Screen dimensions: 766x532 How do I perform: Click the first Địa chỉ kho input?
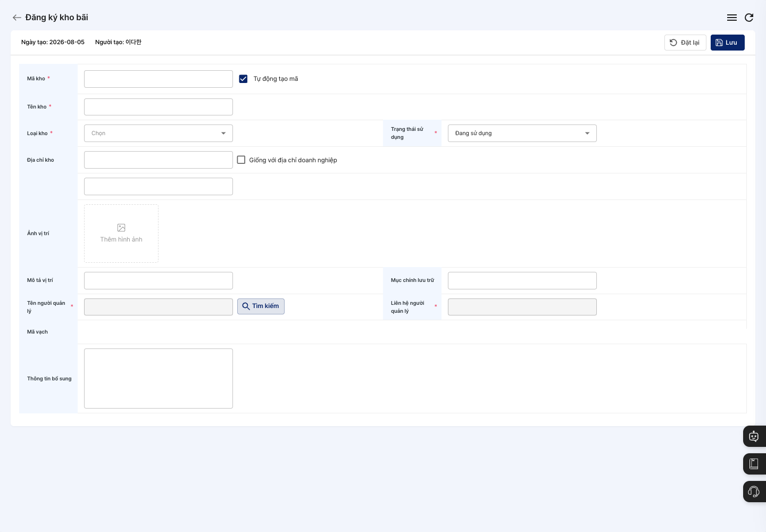[159, 160]
